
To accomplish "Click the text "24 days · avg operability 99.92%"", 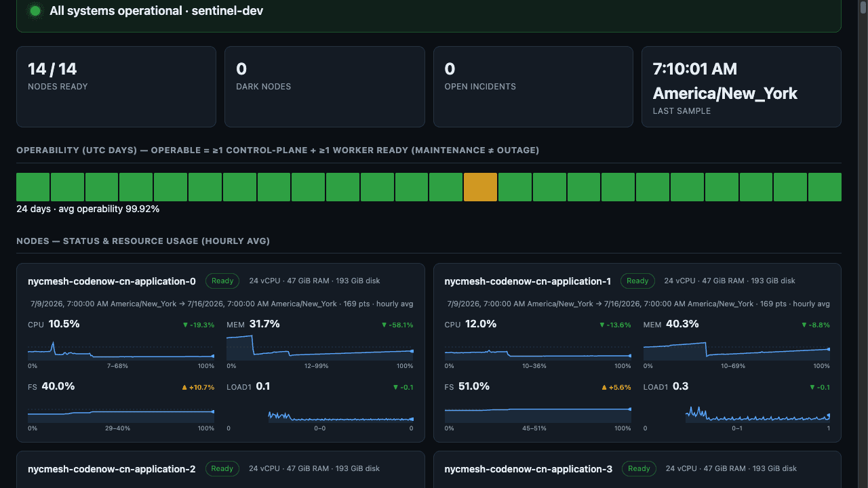I will (x=88, y=209).
